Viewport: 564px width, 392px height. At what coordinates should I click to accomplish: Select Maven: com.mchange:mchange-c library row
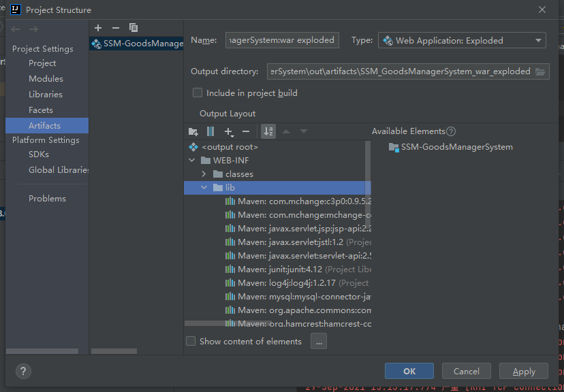(x=277, y=215)
